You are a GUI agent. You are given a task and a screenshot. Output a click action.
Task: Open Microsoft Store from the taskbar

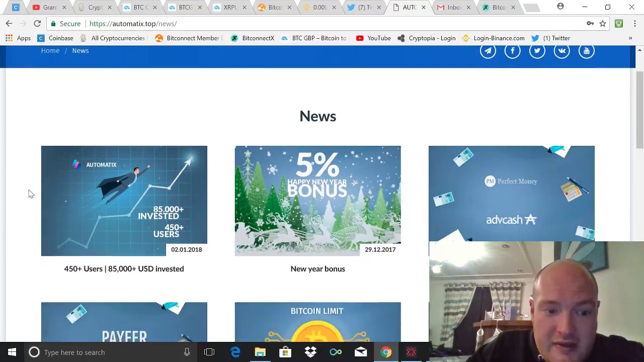[285, 352]
